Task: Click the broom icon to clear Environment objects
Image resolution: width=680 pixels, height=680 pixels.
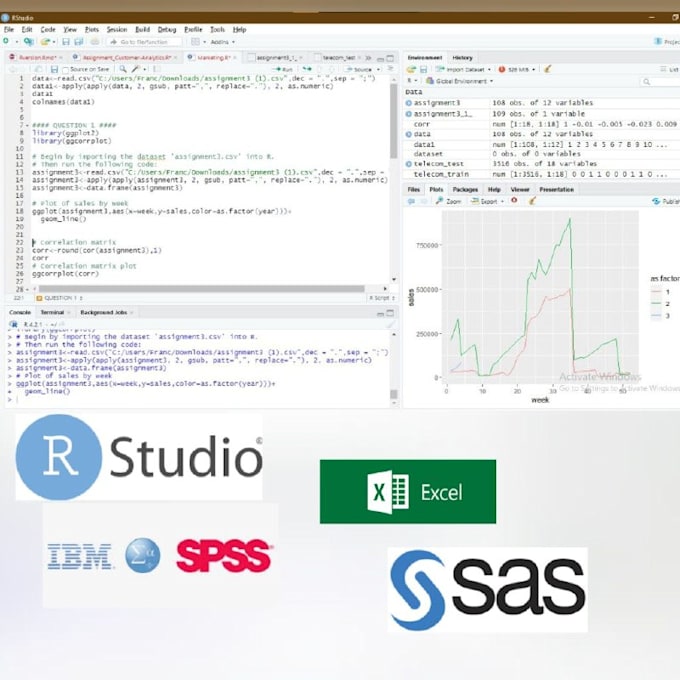Action: pyautogui.click(x=548, y=69)
